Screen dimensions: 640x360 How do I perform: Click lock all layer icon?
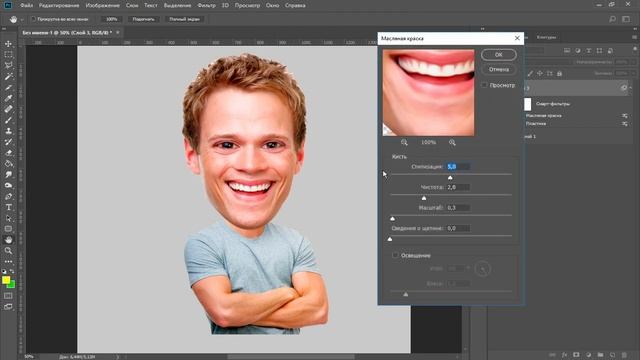pos(560,73)
